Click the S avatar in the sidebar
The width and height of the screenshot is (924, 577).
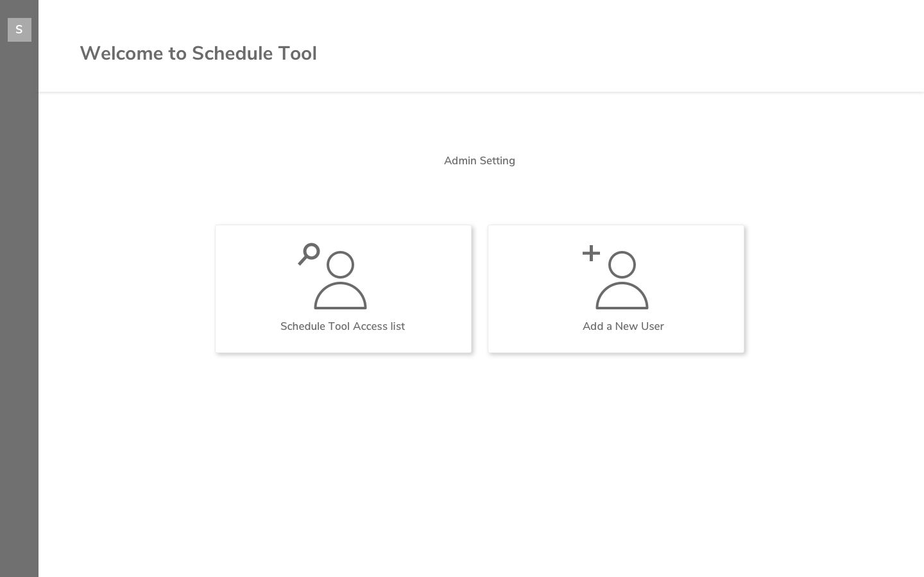[x=19, y=30]
